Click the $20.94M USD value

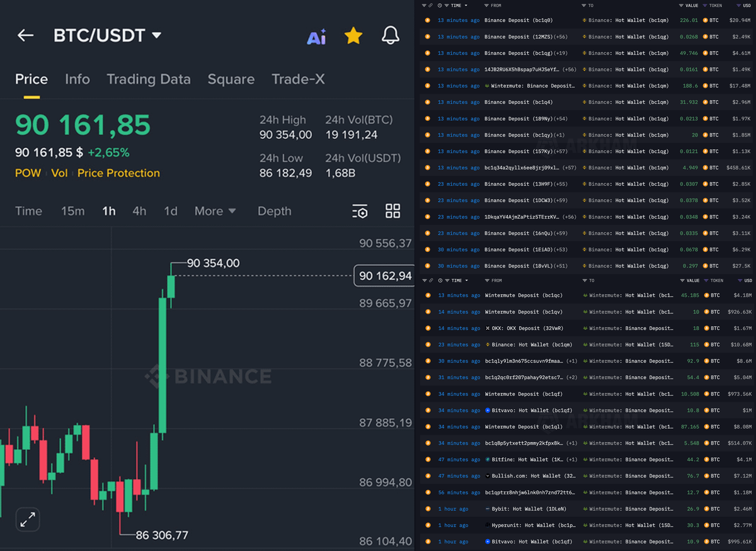[740, 20]
